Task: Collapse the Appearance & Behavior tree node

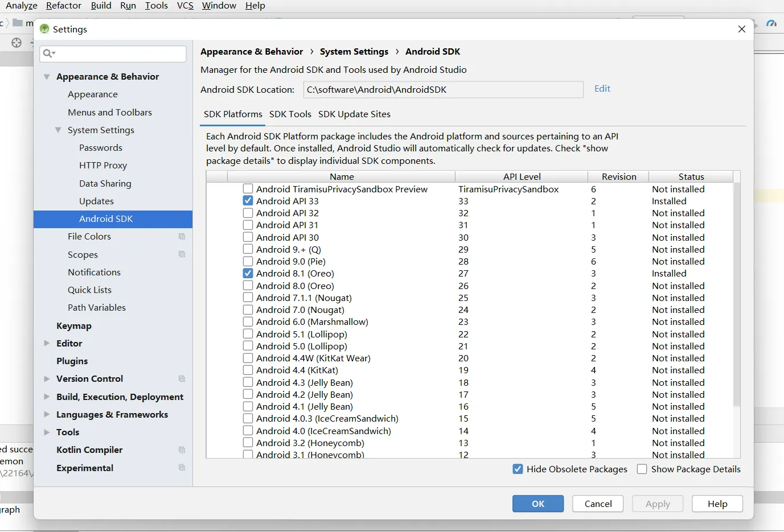Action: click(x=47, y=77)
